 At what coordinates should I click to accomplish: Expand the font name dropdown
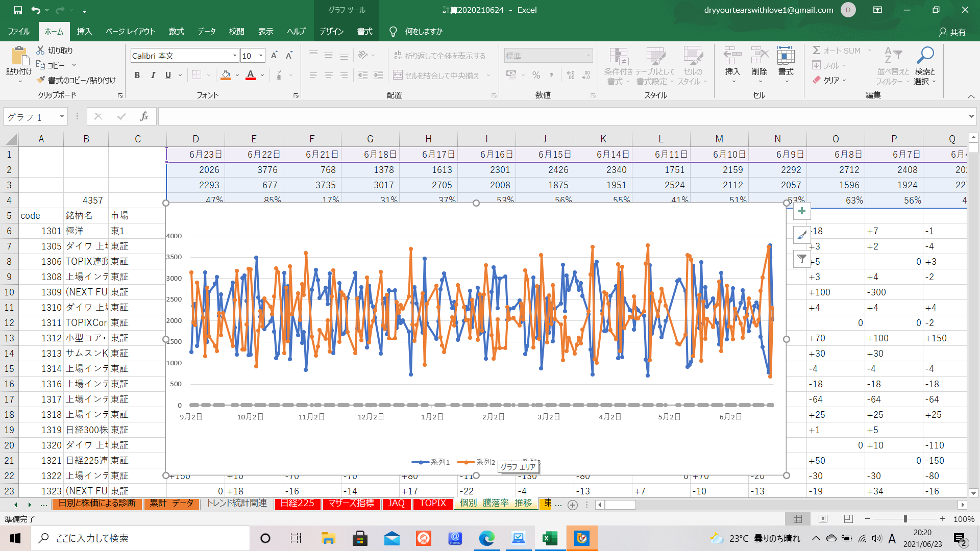(234, 56)
